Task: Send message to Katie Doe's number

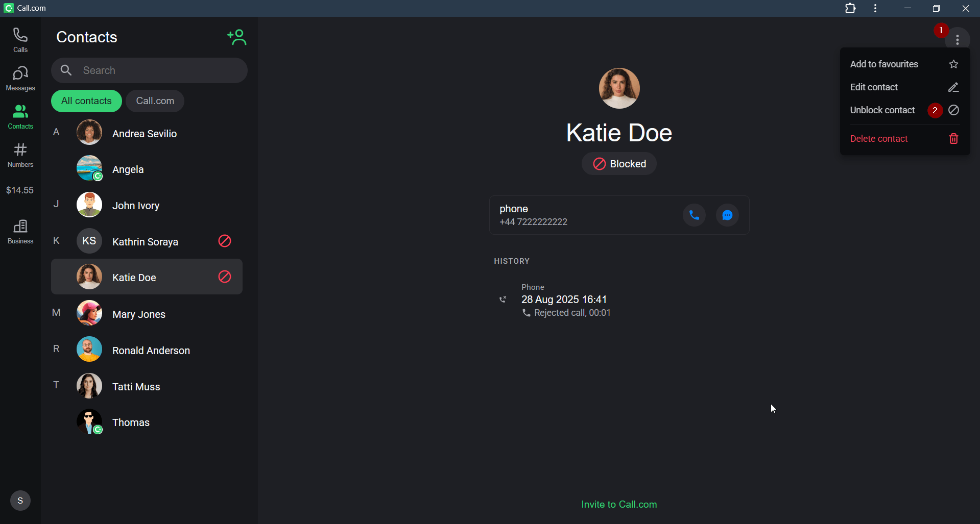Action: 727,215
